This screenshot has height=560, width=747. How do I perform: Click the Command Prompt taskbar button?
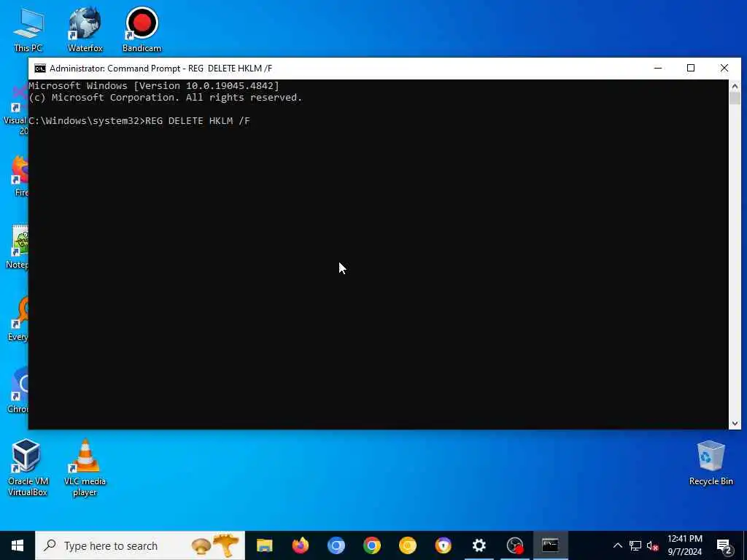(x=550, y=545)
